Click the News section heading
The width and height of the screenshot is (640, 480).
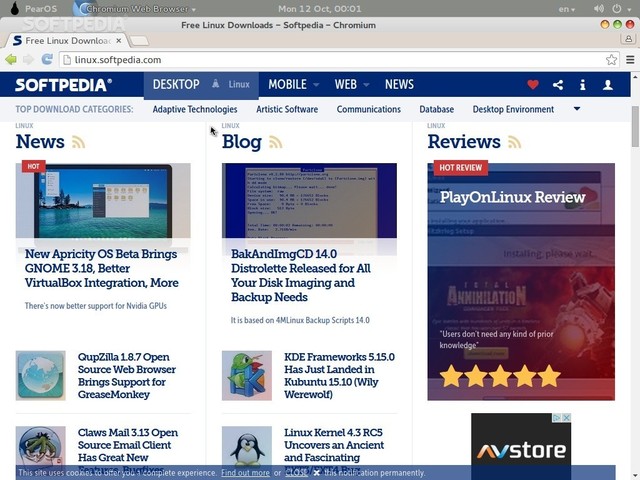(40, 142)
